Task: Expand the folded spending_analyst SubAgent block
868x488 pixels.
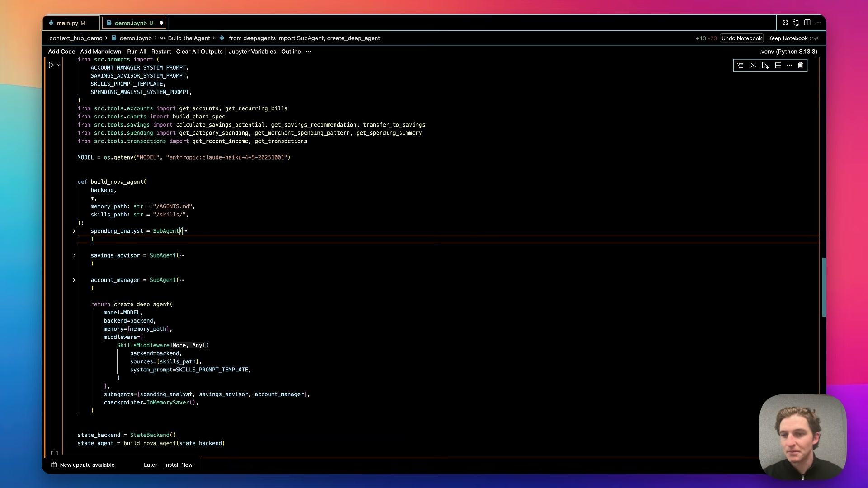Action: (74, 231)
